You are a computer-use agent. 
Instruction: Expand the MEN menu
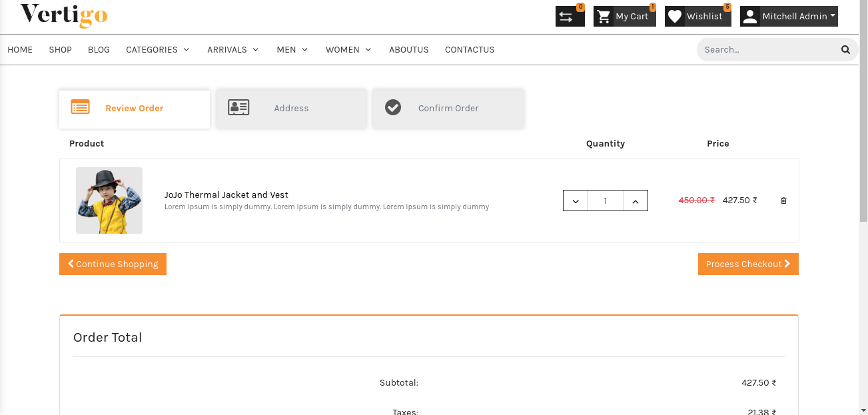292,49
